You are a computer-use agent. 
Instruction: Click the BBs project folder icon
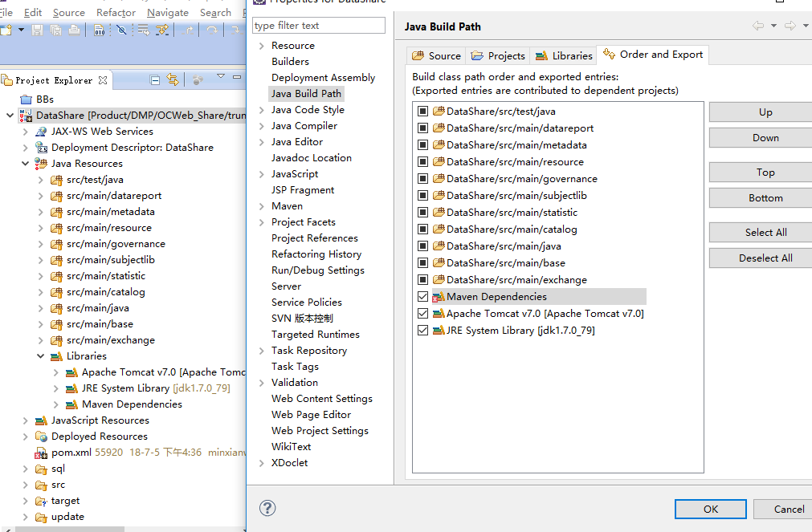(26, 99)
